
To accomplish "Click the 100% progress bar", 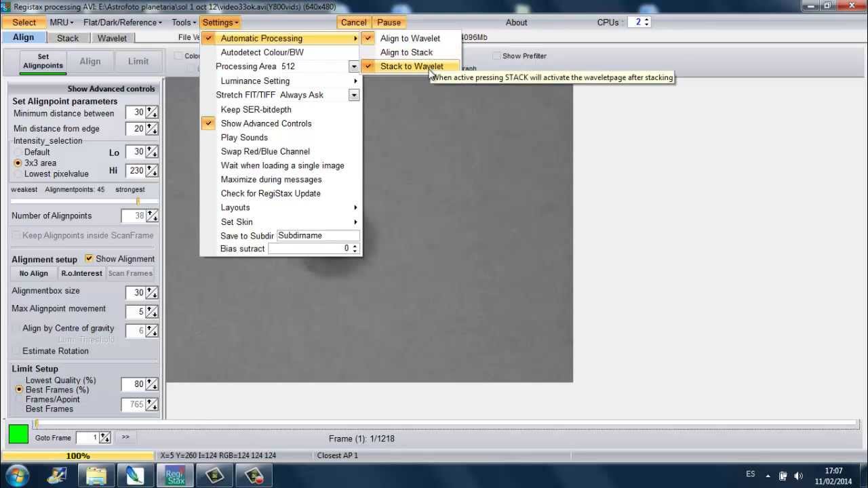I will pos(78,455).
